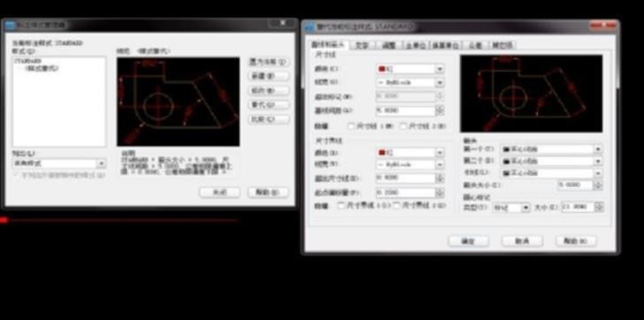Toggle hide 尺寸界线 2 checkbox
644x320 pixels.
[396, 205]
